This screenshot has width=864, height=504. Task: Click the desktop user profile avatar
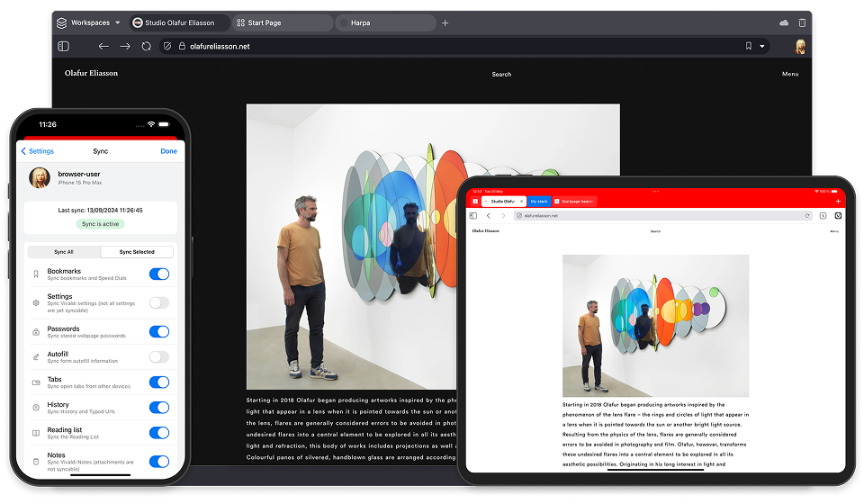click(799, 46)
